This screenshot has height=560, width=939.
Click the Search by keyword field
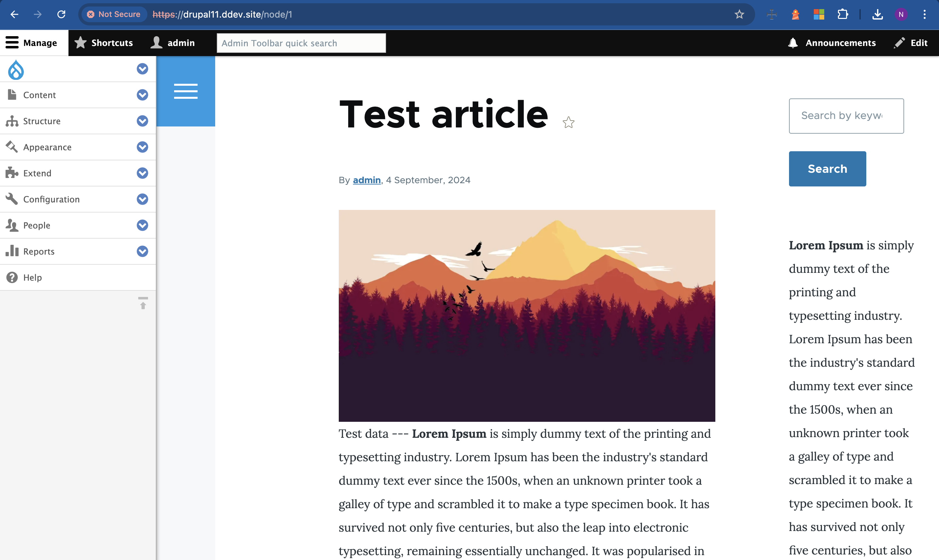click(846, 116)
